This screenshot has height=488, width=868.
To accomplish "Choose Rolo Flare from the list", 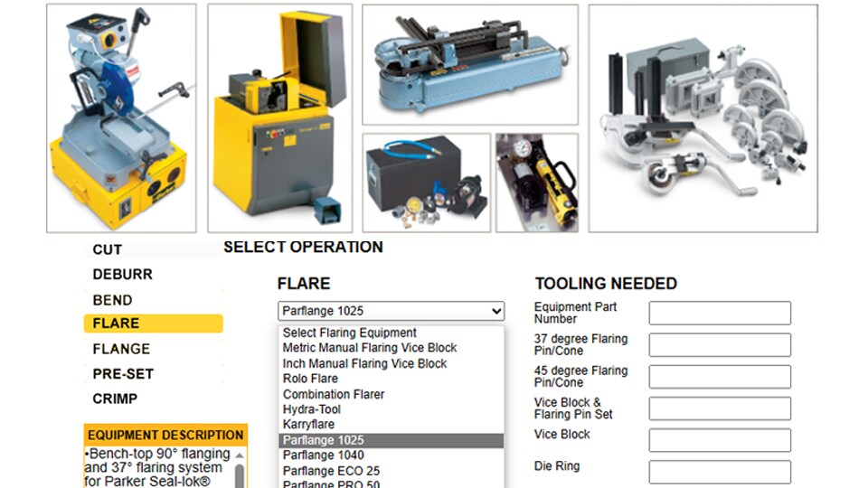I will (310, 379).
